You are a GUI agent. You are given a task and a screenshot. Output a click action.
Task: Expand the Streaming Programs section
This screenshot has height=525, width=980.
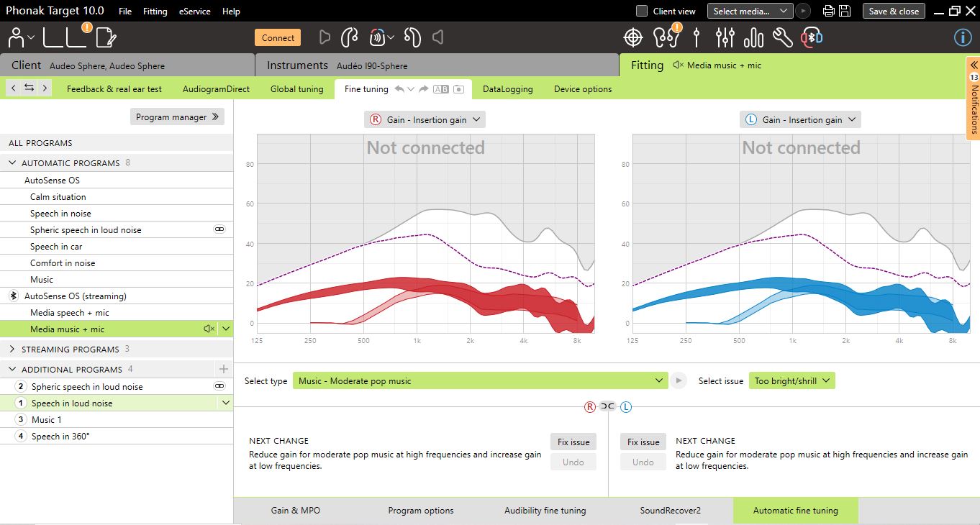12,349
